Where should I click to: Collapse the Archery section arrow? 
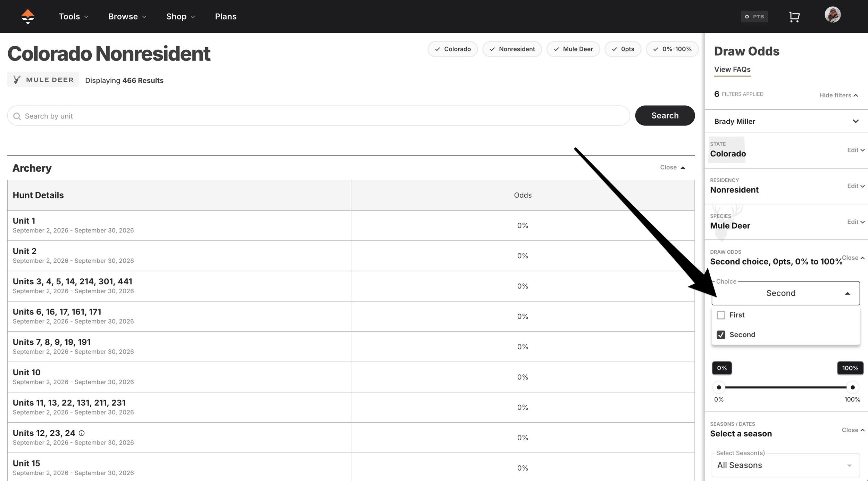pos(683,168)
